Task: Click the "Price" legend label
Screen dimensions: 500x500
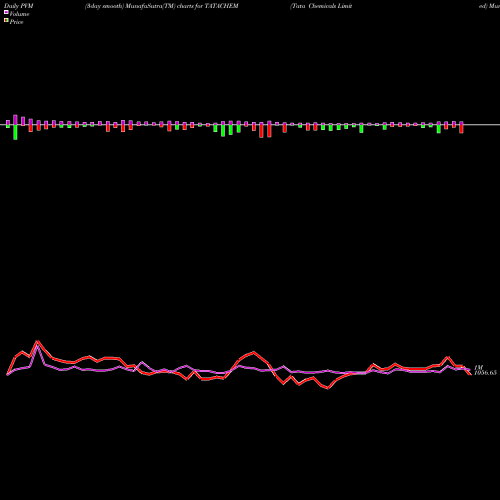Action: (x=16, y=22)
